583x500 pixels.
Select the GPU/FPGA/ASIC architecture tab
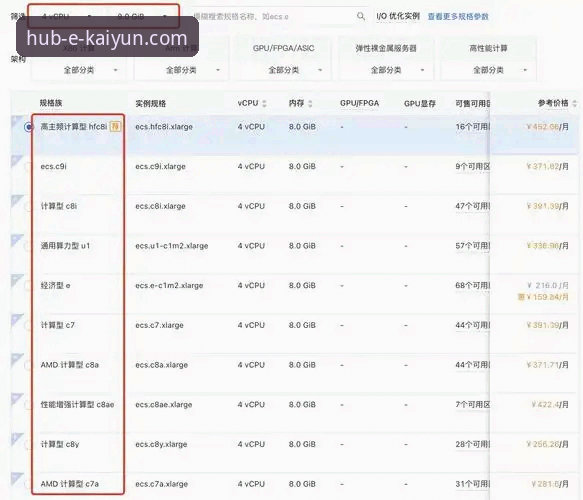[x=284, y=48]
